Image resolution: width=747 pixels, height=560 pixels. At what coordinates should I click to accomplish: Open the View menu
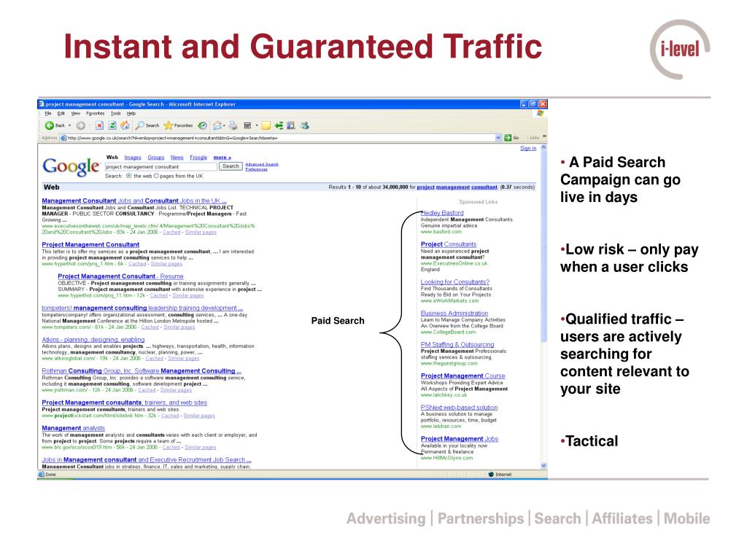click(x=76, y=114)
